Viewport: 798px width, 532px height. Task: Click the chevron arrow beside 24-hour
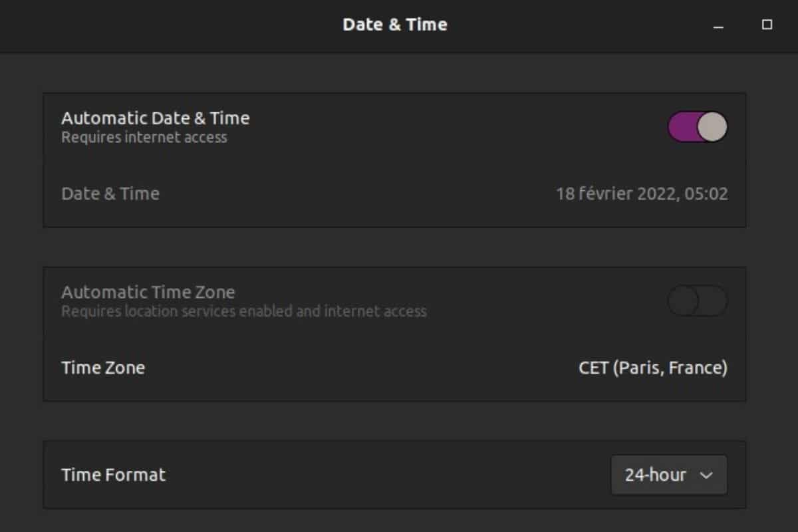pos(707,475)
